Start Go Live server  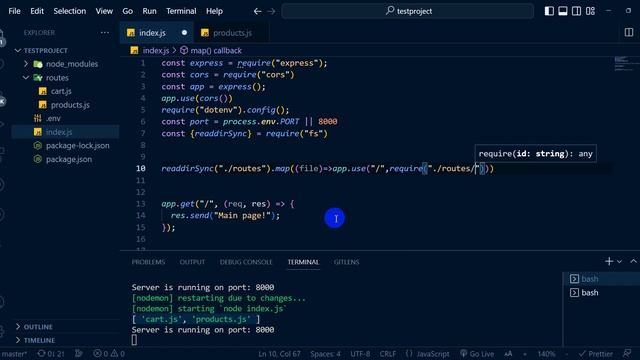477,354
